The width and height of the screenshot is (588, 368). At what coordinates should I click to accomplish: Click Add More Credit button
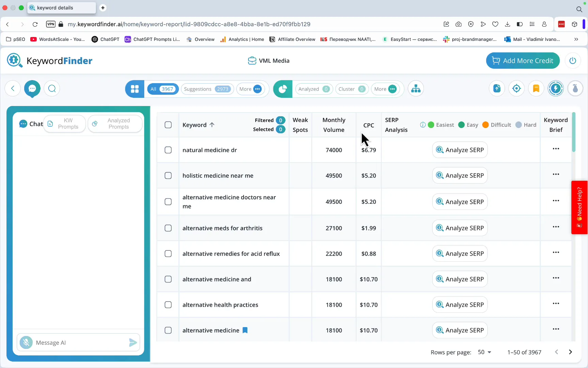523,61
